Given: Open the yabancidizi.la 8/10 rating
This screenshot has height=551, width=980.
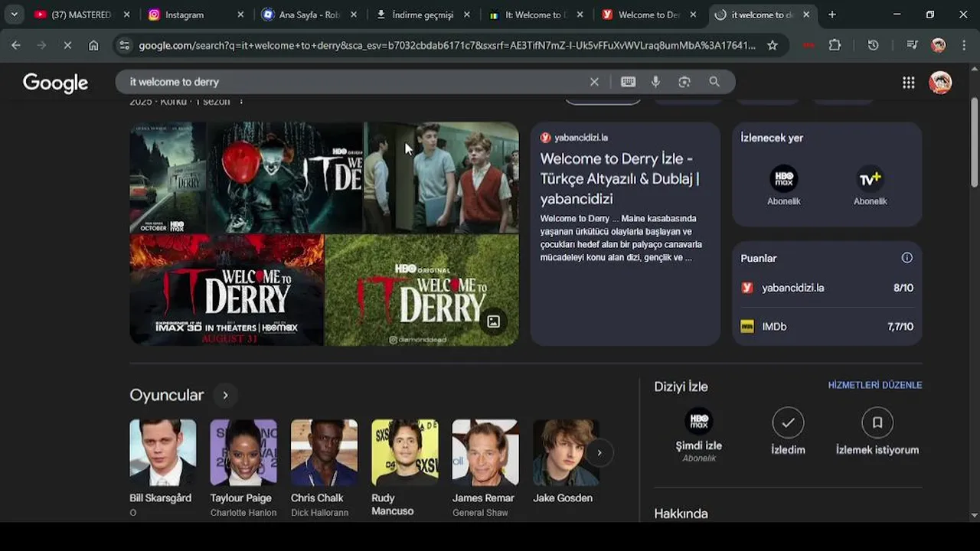Looking at the screenshot, I should pyautogui.click(x=827, y=288).
